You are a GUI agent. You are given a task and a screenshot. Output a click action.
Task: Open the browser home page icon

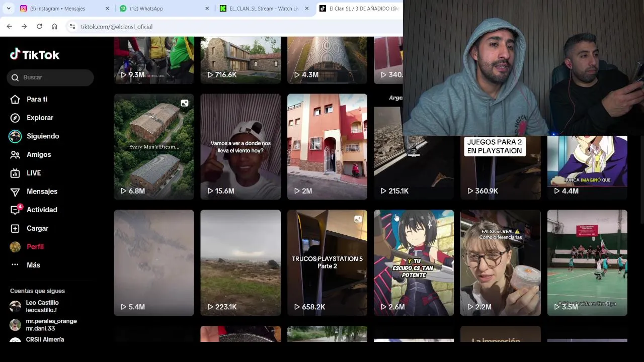[x=54, y=27]
